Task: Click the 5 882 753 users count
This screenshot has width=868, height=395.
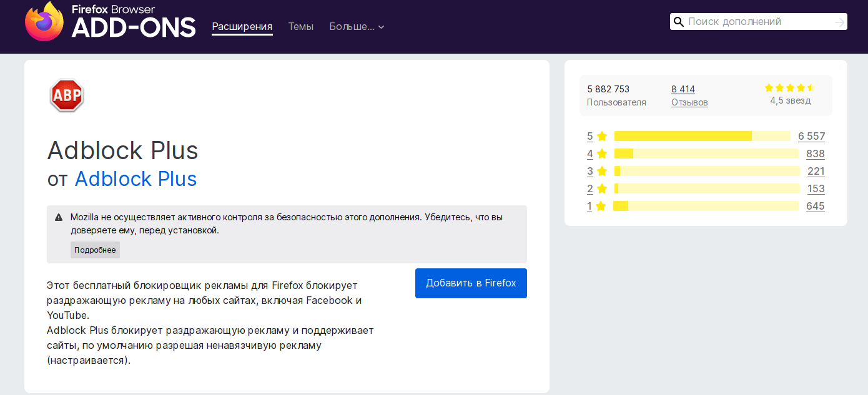Action: click(608, 89)
